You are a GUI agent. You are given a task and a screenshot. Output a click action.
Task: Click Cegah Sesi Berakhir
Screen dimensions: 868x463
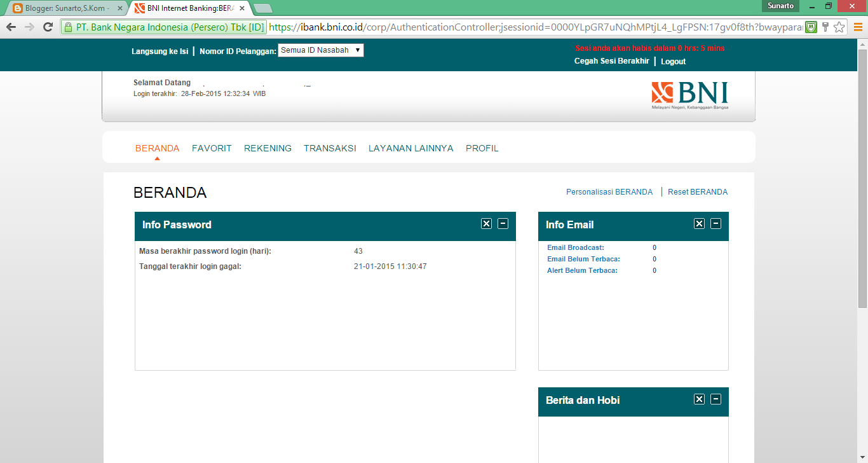(612, 61)
